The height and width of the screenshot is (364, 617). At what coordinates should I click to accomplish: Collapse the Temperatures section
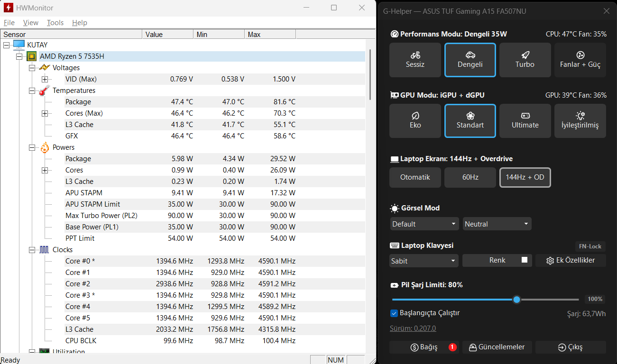pos(32,91)
